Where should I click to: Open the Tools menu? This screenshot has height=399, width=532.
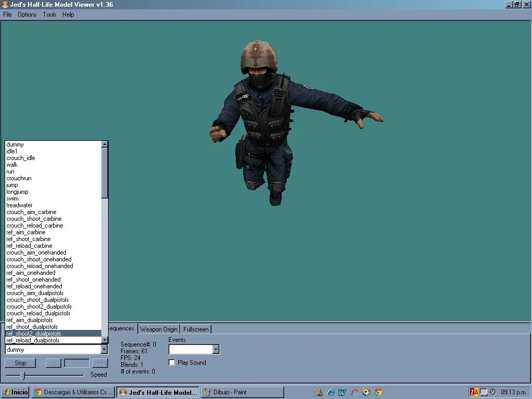[49, 15]
